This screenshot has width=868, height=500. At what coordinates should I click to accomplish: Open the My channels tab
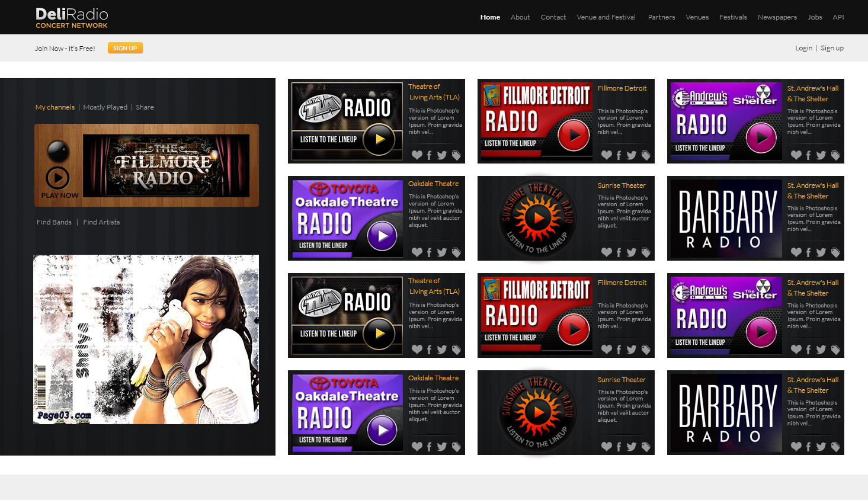pos(55,107)
